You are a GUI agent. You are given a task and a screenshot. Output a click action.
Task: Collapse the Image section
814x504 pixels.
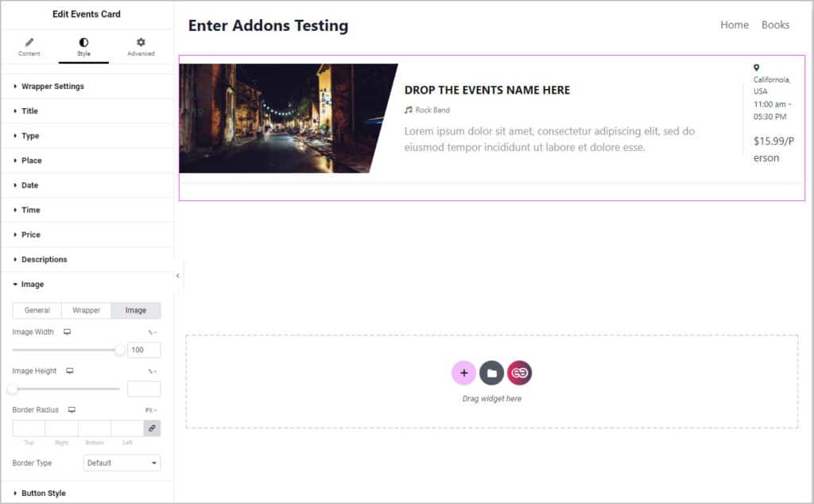87,285
